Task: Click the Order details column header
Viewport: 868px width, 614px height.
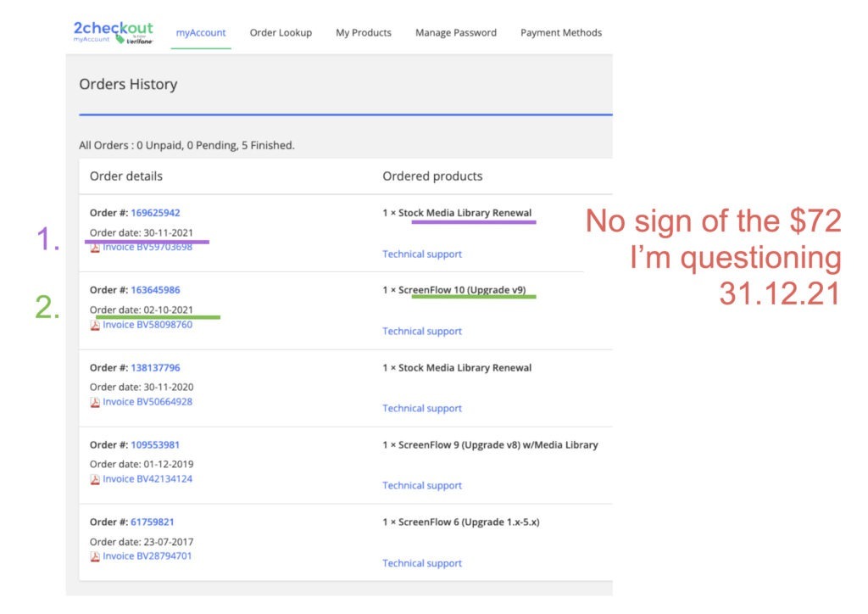Action: coord(126,176)
